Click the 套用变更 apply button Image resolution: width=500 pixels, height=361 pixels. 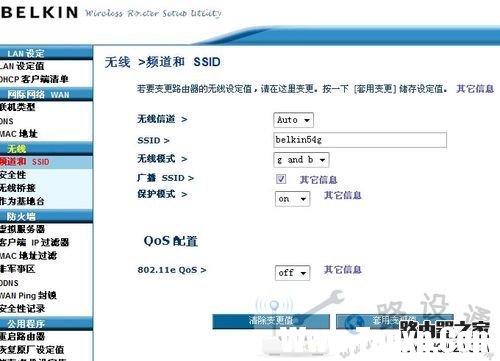[x=395, y=321]
